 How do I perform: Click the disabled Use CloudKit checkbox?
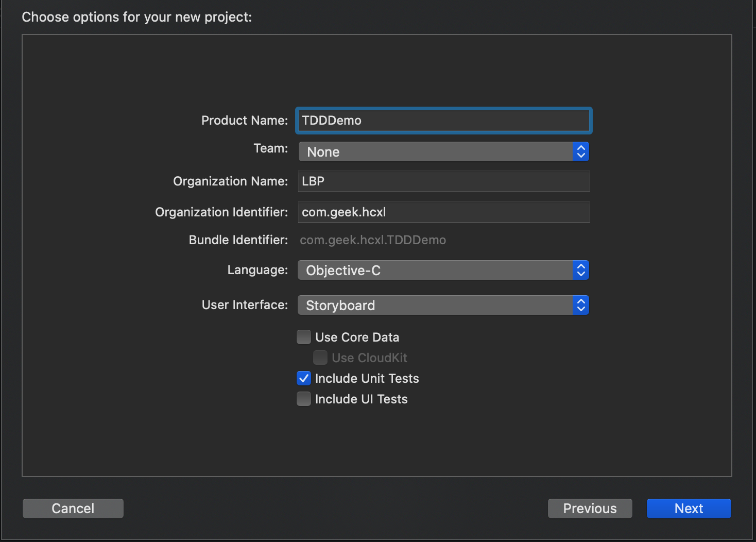320,358
